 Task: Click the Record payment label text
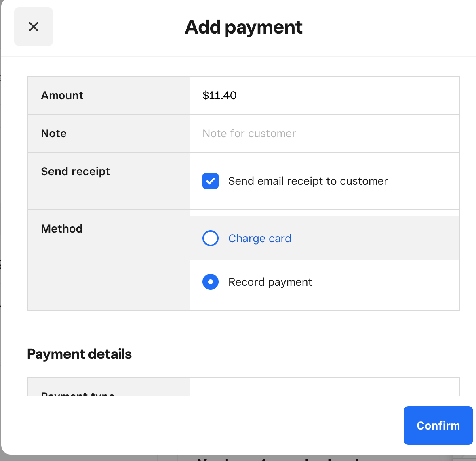tap(270, 282)
